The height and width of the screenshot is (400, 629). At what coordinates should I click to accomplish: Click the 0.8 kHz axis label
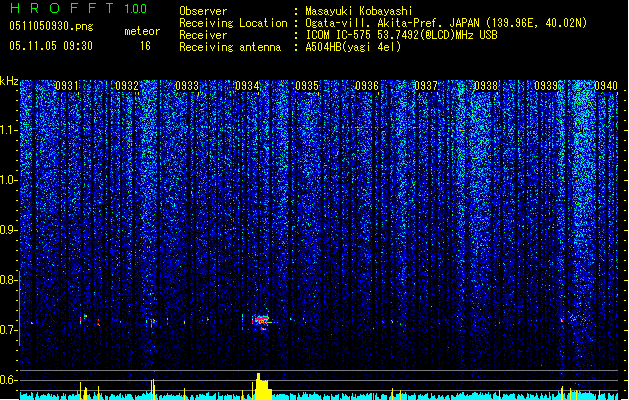tap(9, 280)
